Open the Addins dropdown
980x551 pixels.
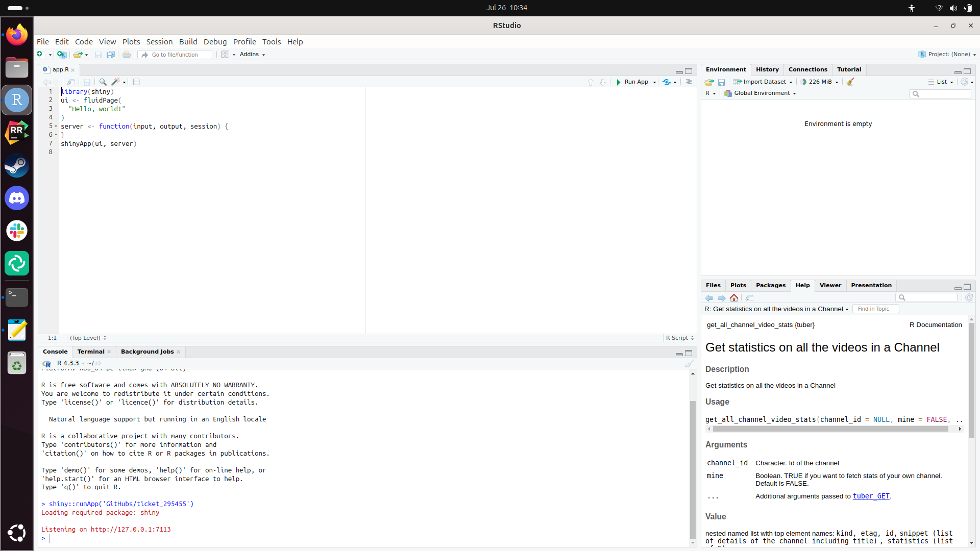point(252,54)
